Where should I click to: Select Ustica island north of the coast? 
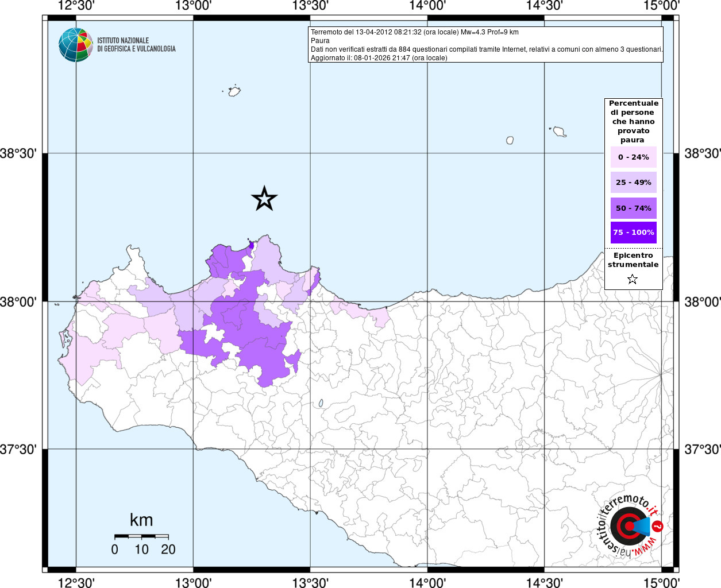(234, 91)
